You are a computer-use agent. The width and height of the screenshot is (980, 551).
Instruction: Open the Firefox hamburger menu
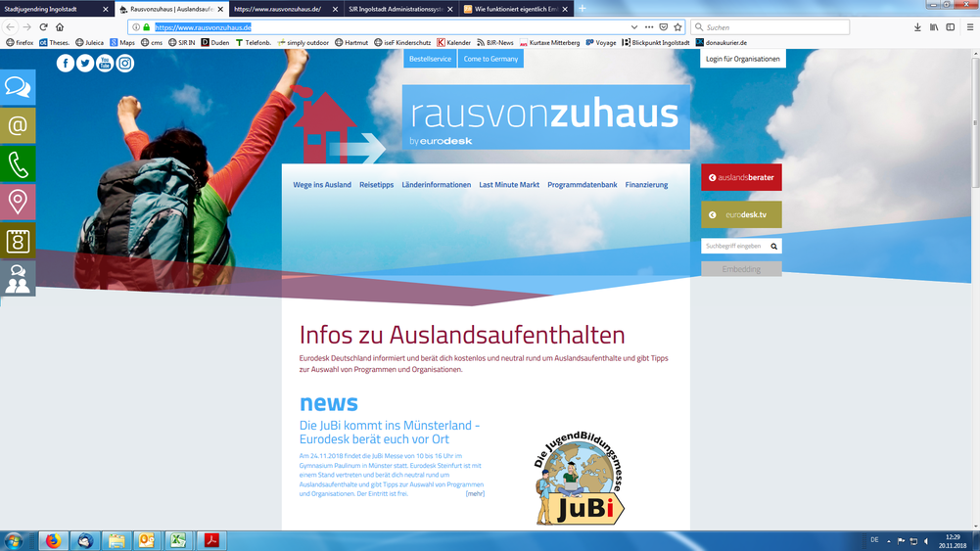[x=969, y=27]
